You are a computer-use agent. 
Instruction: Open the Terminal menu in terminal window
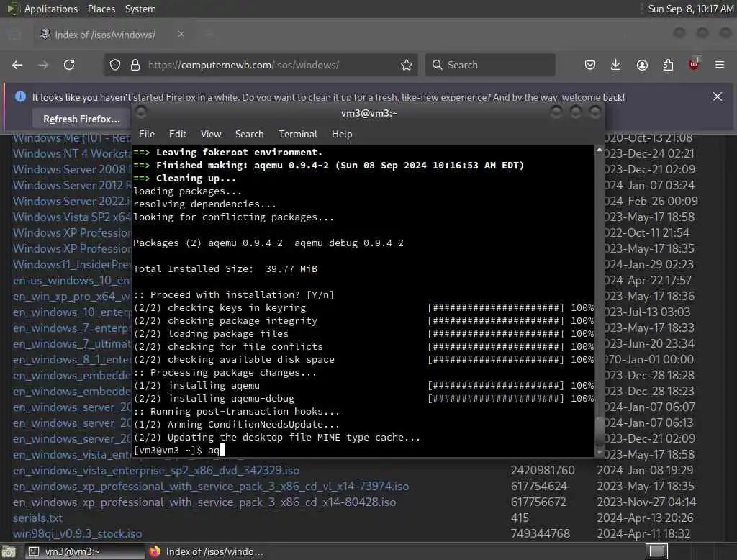click(x=297, y=134)
